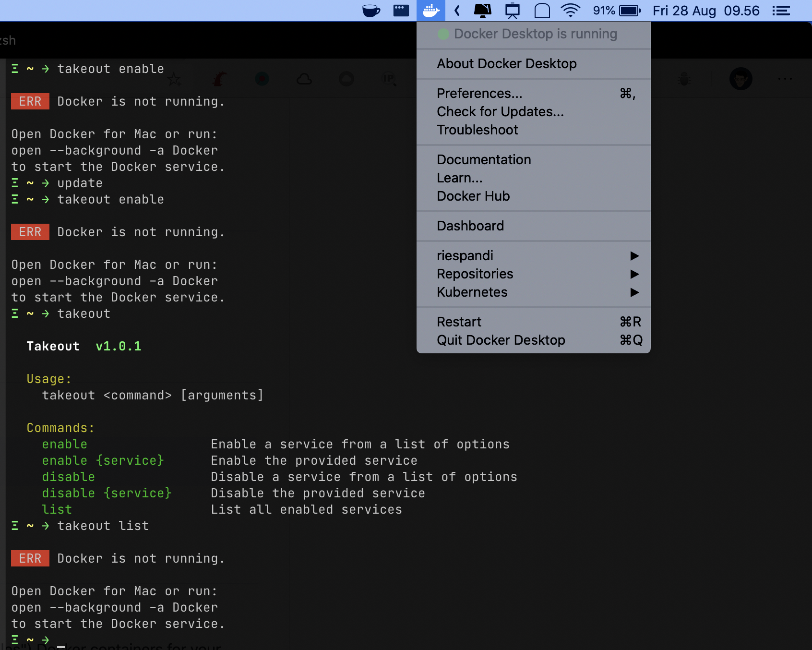812x650 pixels.
Task: Select Check for Updates…
Action: tap(534, 111)
